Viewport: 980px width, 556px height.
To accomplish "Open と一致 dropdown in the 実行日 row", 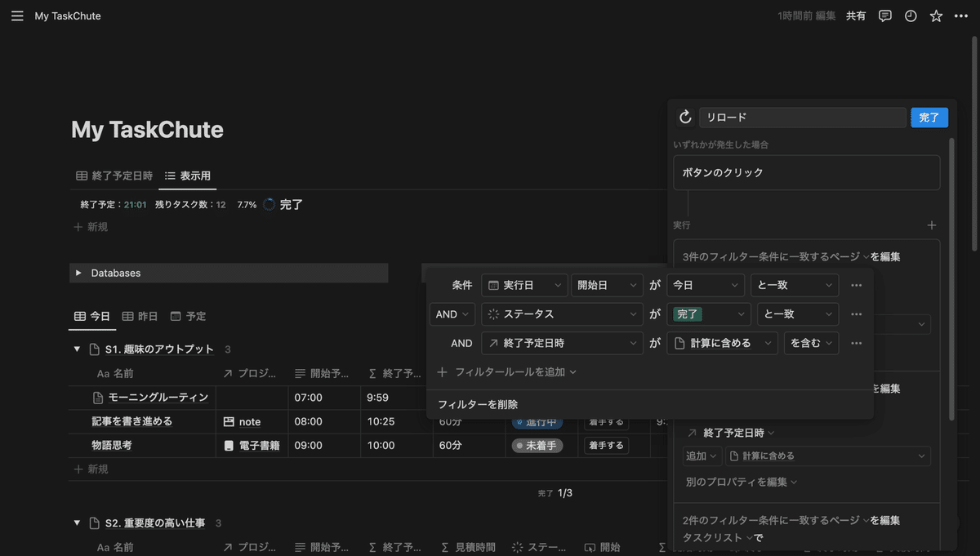I will 795,285.
